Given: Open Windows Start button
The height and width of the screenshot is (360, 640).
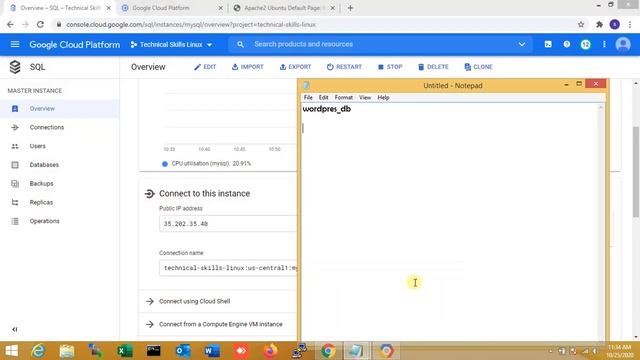Looking at the screenshot, I should [11, 351].
